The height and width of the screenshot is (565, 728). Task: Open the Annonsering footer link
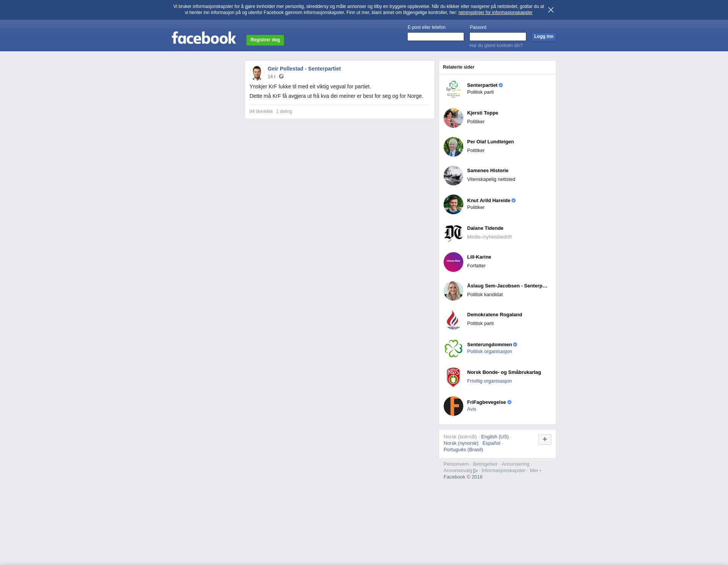515,464
